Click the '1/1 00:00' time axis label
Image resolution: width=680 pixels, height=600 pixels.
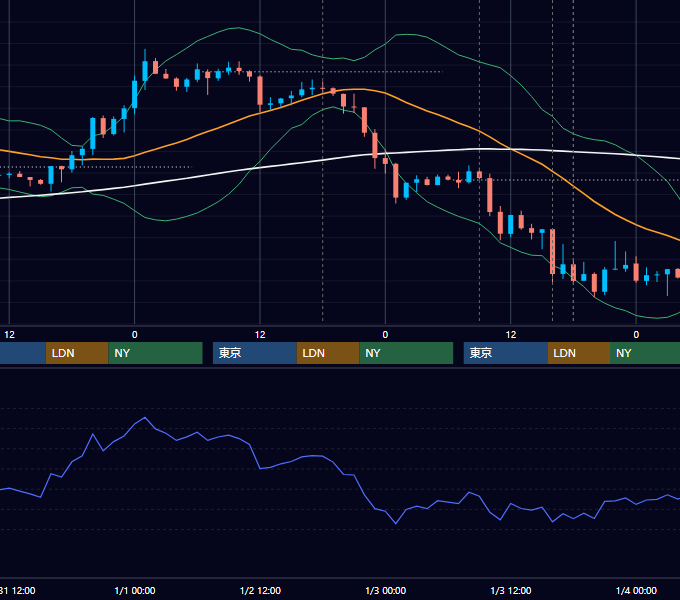click(x=135, y=590)
